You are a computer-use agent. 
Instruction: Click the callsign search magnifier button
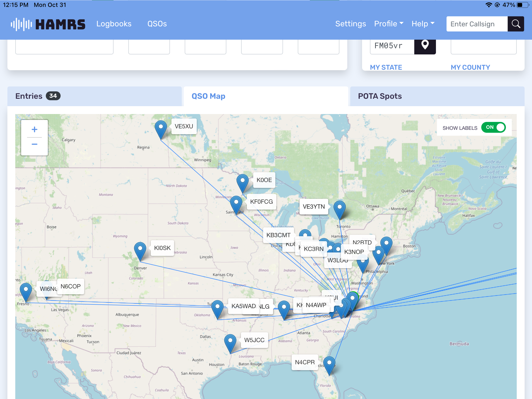point(516,24)
